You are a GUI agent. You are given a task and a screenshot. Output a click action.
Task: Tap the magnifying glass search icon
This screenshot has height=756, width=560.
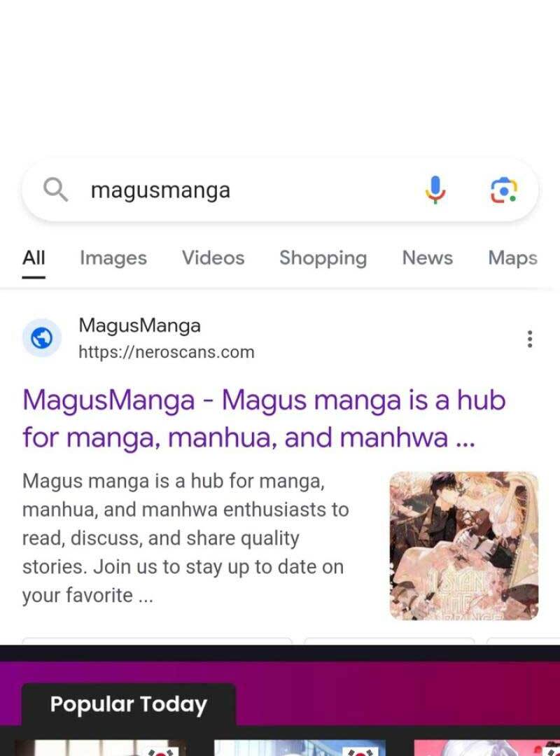point(55,190)
